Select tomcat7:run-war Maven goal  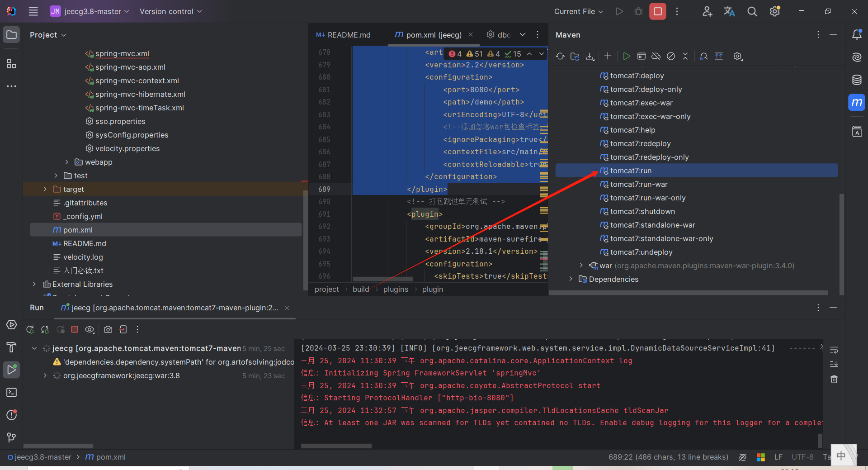pos(638,184)
